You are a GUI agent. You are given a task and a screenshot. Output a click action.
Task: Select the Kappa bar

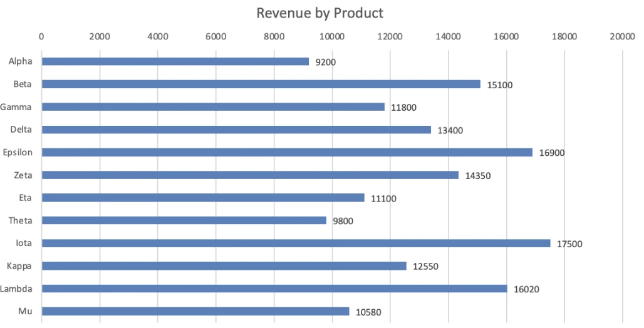pyautogui.click(x=224, y=266)
